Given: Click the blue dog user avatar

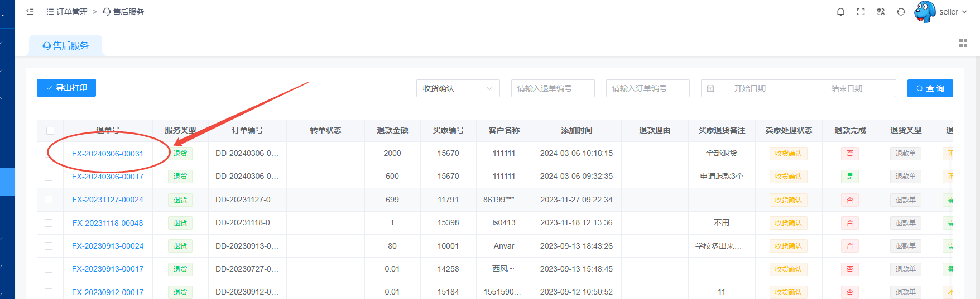Looking at the screenshot, I should pos(925,12).
